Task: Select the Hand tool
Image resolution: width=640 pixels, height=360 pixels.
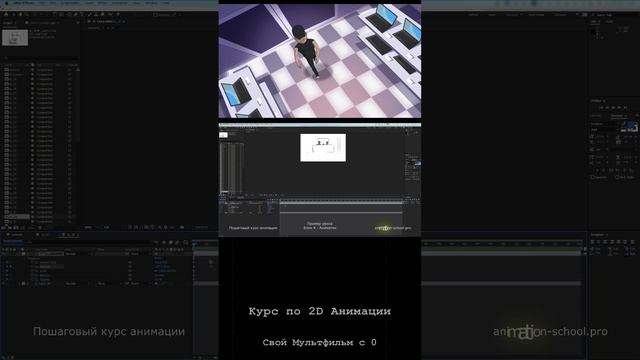Action: pos(20,14)
